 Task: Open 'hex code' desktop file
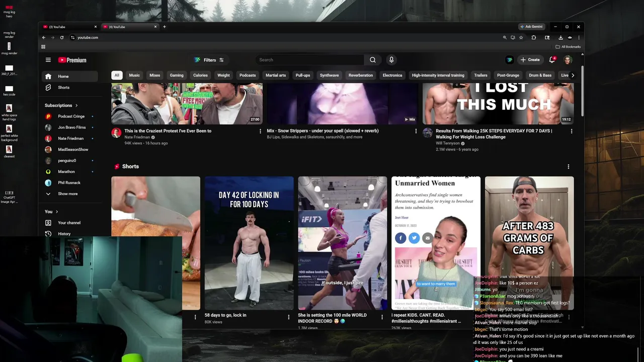pyautogui.click(x=9, y=90)
